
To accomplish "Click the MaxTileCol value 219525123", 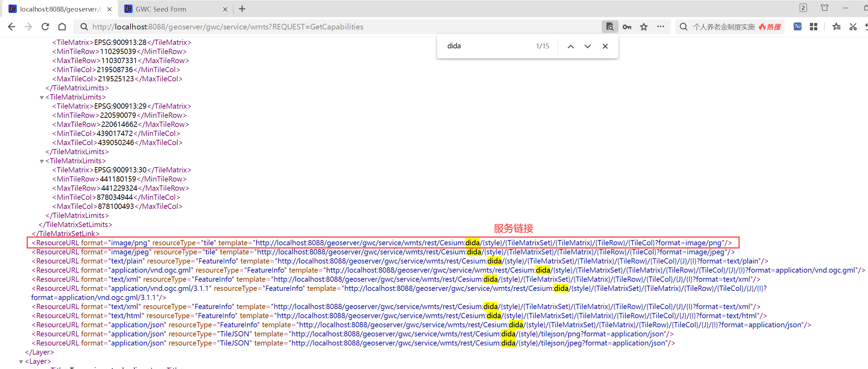I will click(x=116, y=79).
